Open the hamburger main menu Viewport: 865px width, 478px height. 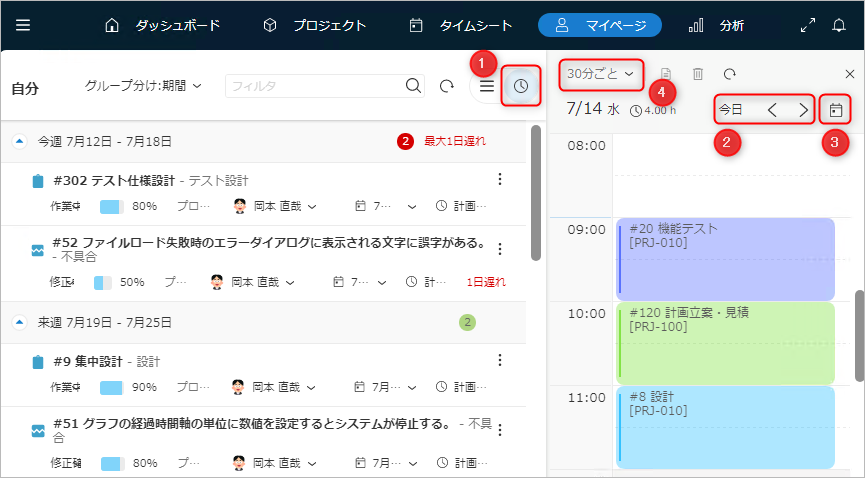[23, 25]
